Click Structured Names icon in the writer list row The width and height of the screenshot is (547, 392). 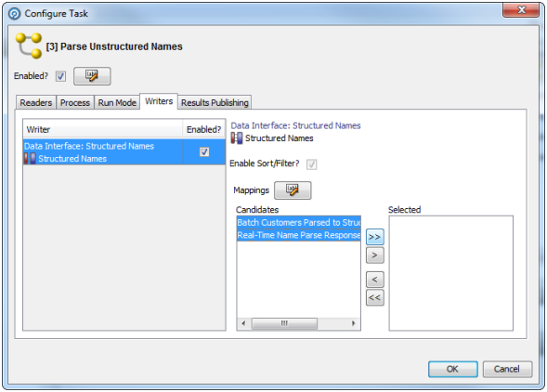pos(31,159)
